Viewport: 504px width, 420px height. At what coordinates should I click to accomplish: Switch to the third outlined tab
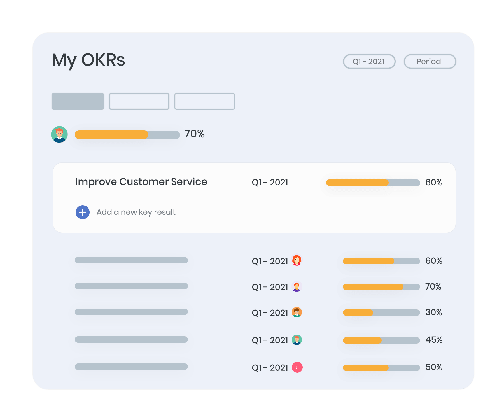click(x=205, y=101)
